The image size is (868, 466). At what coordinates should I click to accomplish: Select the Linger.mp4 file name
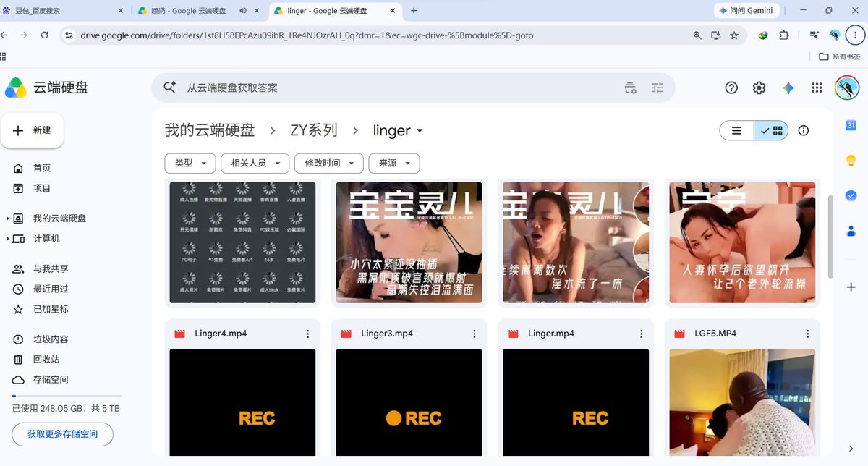551,334
